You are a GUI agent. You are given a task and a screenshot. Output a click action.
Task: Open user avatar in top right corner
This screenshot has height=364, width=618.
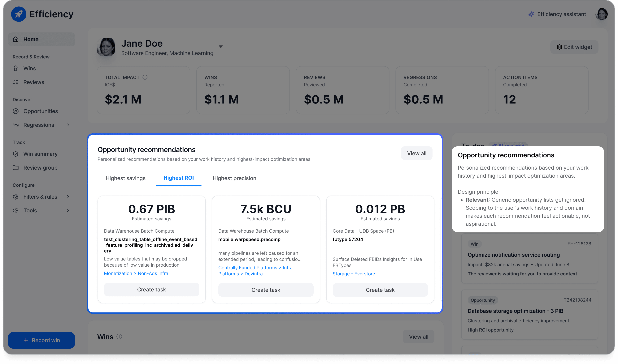coord(601,14)
